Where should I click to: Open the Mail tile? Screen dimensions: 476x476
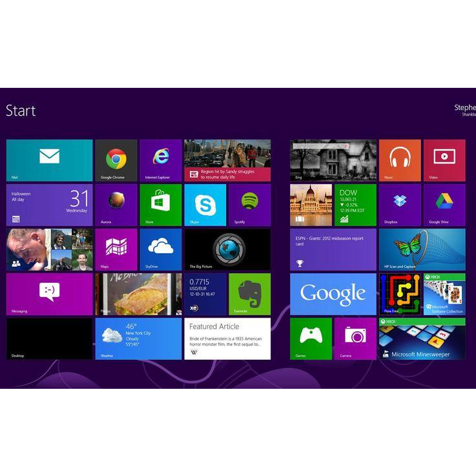[49, 160]
